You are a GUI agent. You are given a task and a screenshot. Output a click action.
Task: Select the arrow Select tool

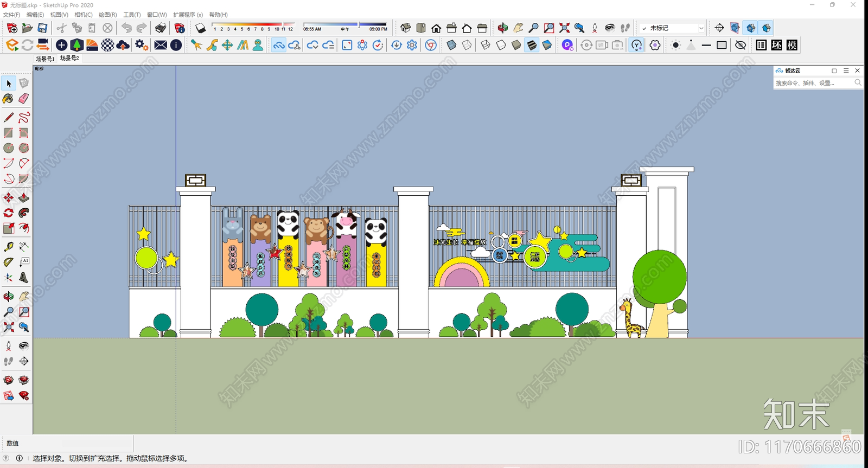(9, 84)
